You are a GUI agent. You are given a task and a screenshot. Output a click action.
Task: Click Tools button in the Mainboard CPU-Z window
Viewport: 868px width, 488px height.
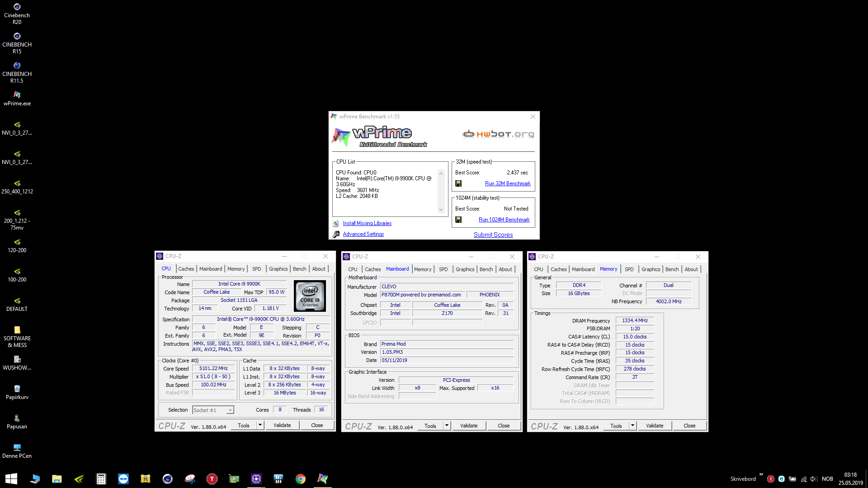click(430, 426)
